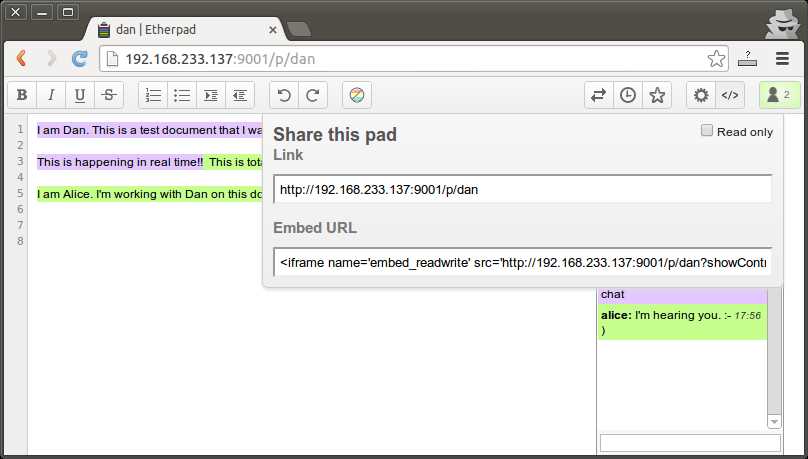Screen dimensions: 808x459
Task: Outdent the current line
Action: pos(240,95)
